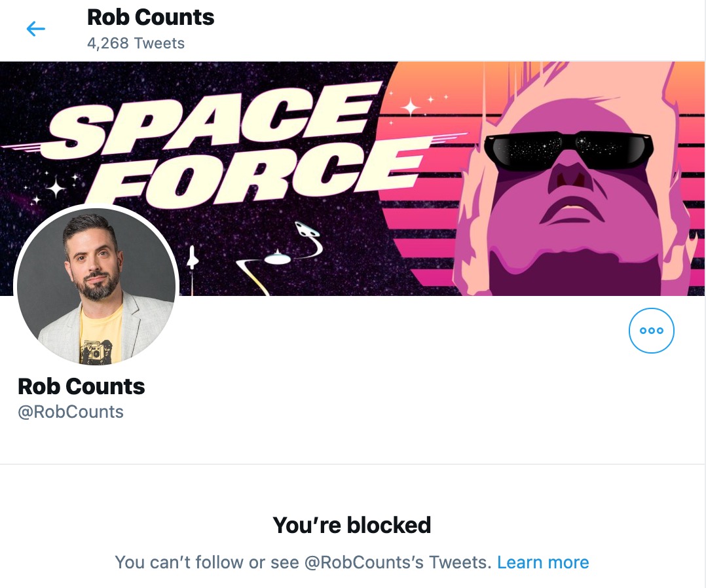
Task: Click the @RobCounts handle under the name
Action: click(x=71, y=412)
